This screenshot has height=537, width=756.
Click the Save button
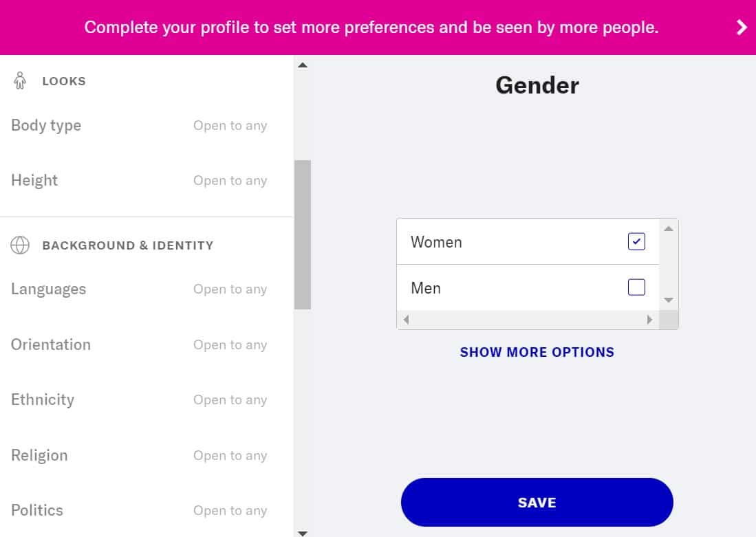(537, 503)
